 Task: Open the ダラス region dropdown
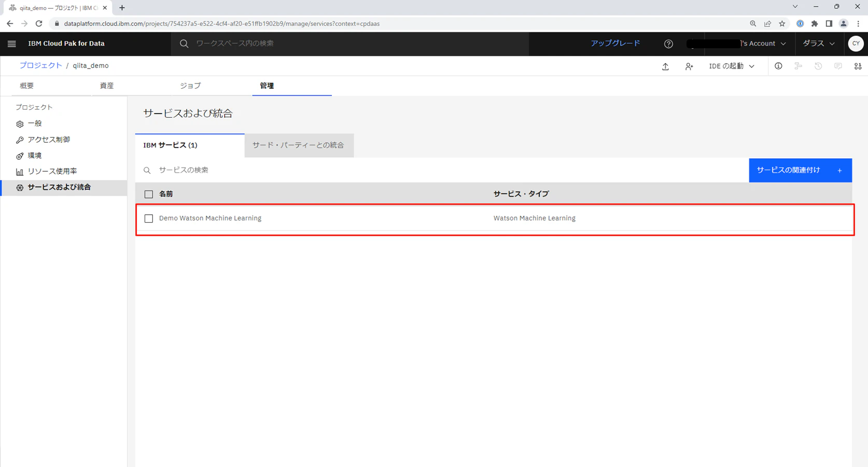tap(819, 44)
